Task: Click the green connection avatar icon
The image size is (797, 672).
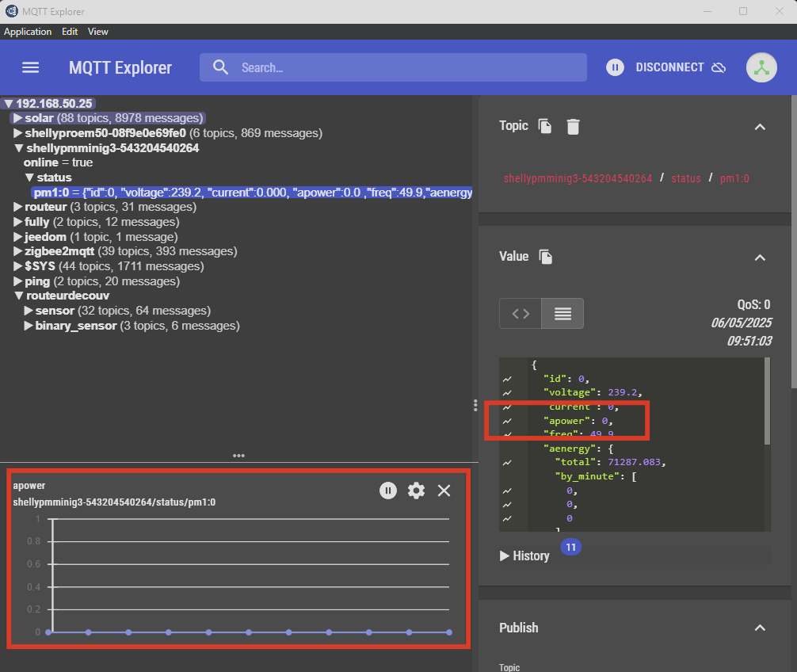Action: (761, 67)
